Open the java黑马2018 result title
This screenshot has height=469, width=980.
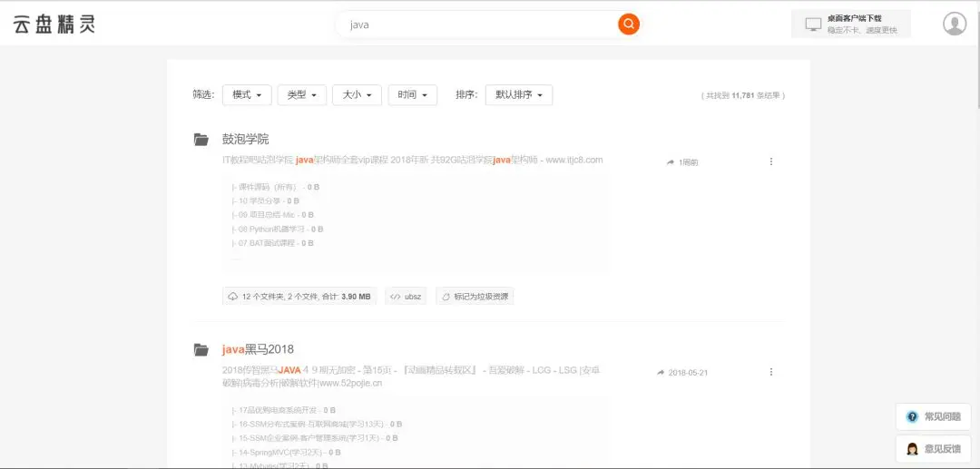[258, 350]
